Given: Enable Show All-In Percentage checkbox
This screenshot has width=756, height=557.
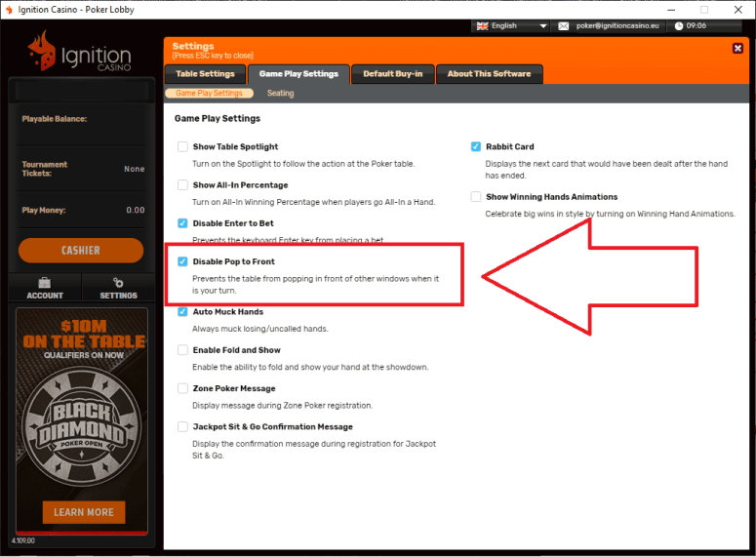Looking at the screenshot, I should pyautogui.click(x=182, y=184).
